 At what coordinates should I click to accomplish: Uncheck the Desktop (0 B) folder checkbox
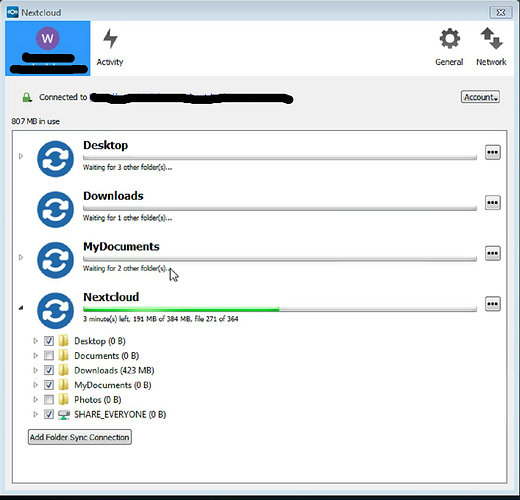[x=49, y=341]
